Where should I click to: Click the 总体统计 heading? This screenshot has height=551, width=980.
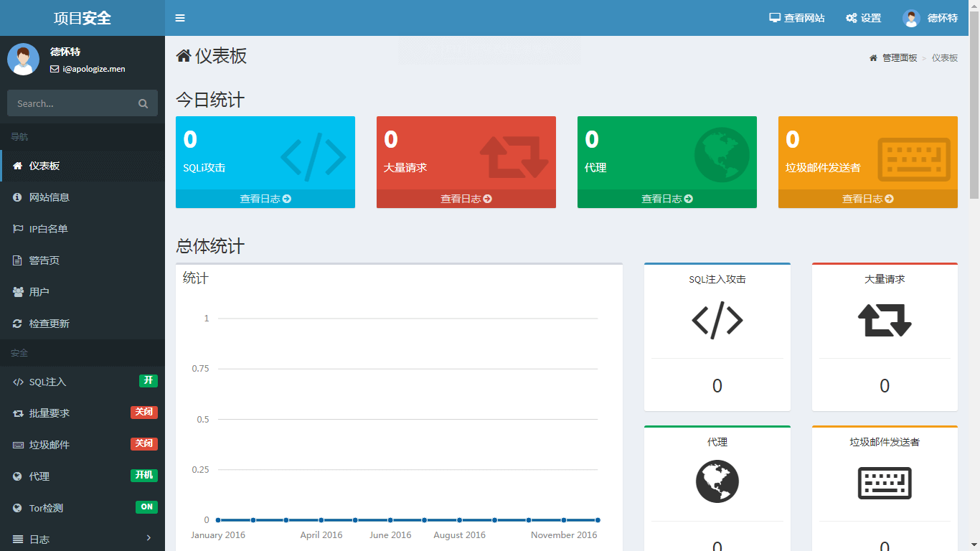point(210,246)
